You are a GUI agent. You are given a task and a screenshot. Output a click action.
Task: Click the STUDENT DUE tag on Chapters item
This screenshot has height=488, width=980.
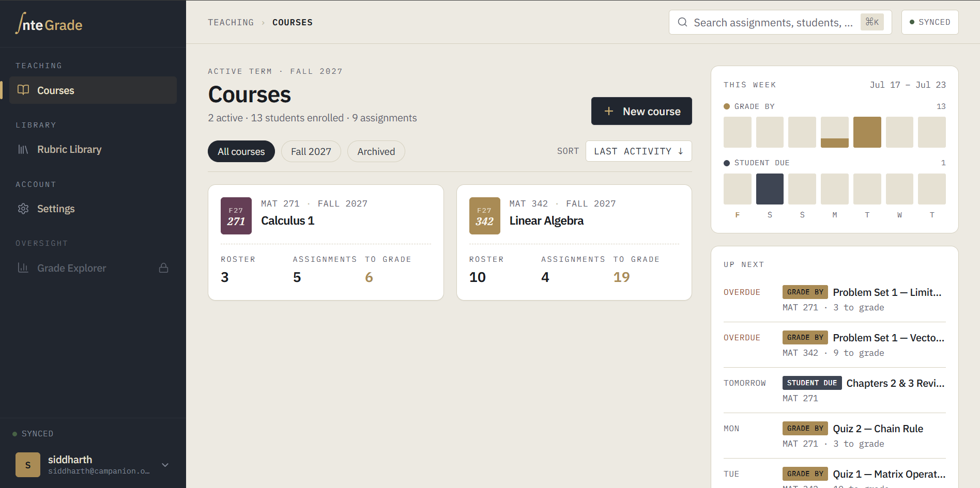coord(812,383)
